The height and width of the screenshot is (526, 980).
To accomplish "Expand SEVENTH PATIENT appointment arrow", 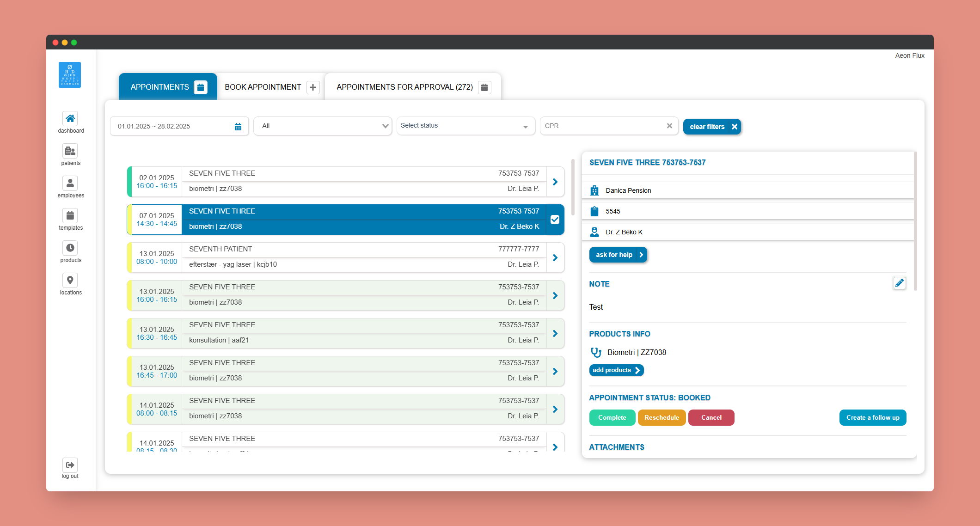I will click(555, 257).
